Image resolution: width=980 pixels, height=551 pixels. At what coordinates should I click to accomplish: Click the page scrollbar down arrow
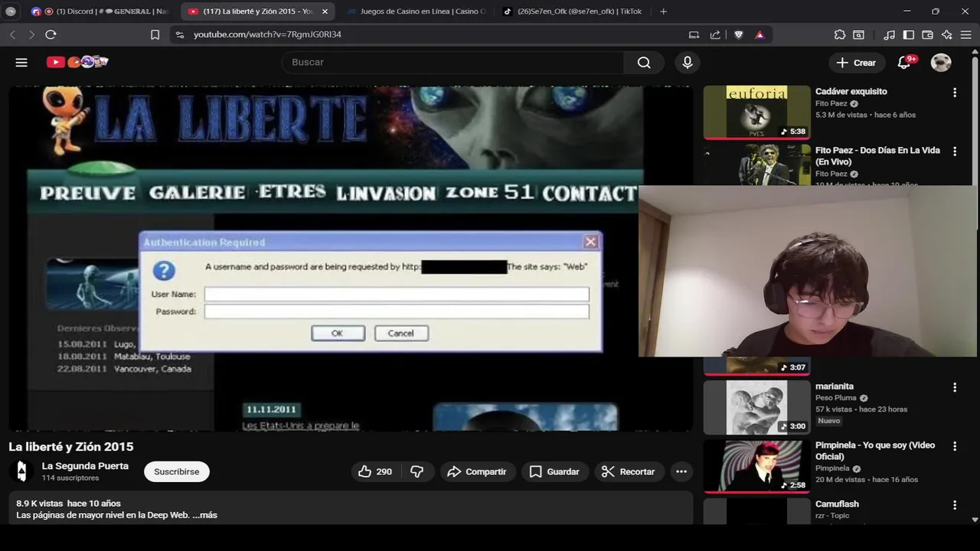tap(975, 520)
